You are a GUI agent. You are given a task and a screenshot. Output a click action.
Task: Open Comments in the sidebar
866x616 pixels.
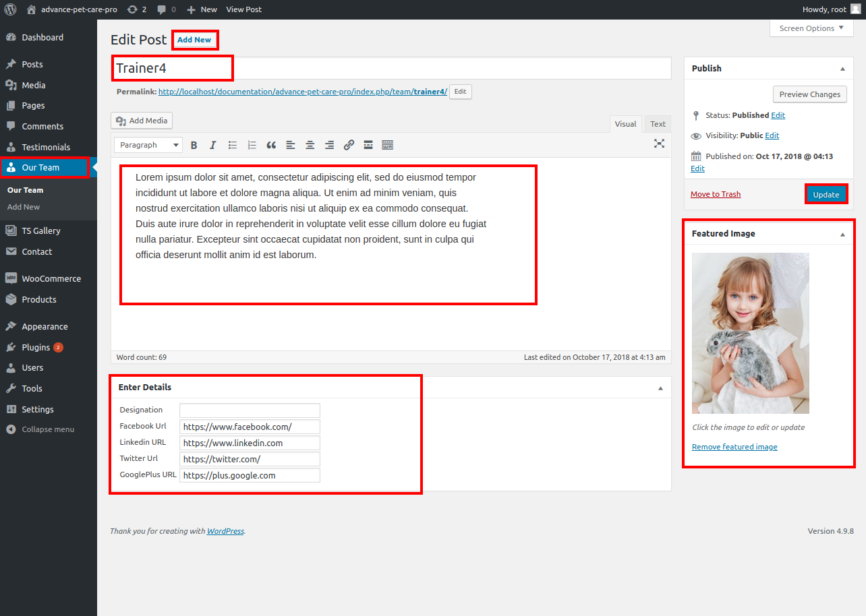click(49, 127)
